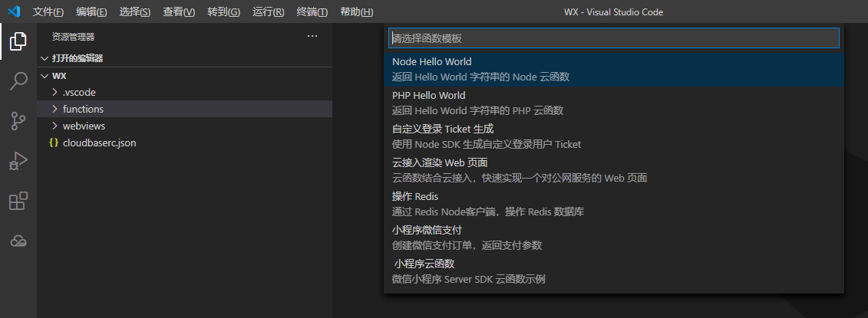Open the explorer more actions ellipsis
Screen dimensions: 868x318
point(312,37)
